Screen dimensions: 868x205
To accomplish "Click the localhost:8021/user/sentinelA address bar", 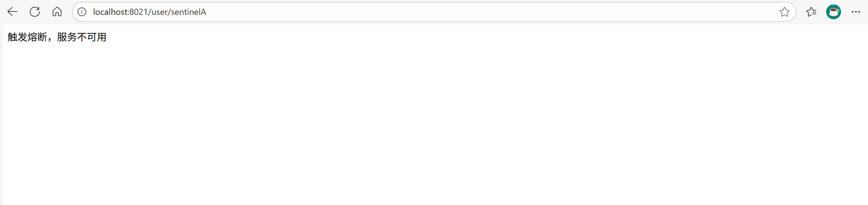I will point(434,12).
